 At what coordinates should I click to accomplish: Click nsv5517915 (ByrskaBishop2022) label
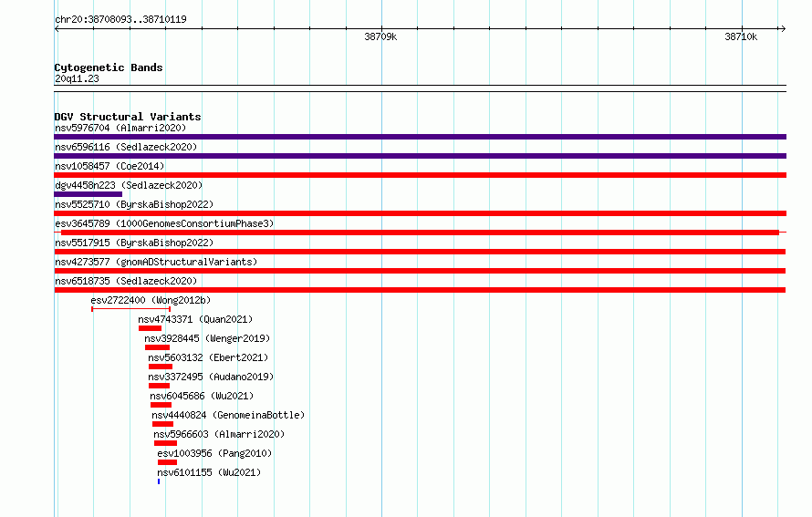point(134,243)
